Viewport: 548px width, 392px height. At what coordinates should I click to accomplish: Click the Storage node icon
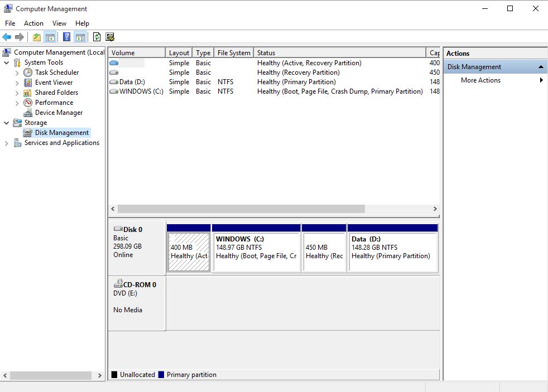coord(17,123)
